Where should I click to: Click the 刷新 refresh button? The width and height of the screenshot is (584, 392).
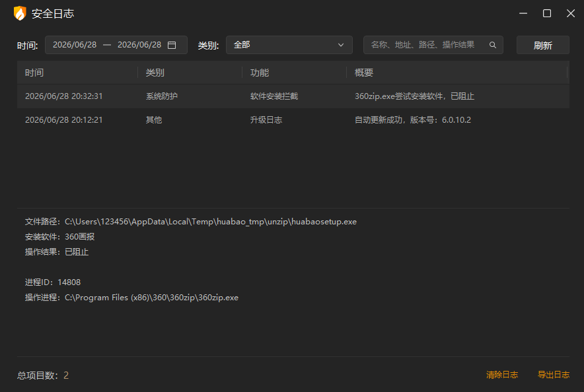(x=542, y=45)
